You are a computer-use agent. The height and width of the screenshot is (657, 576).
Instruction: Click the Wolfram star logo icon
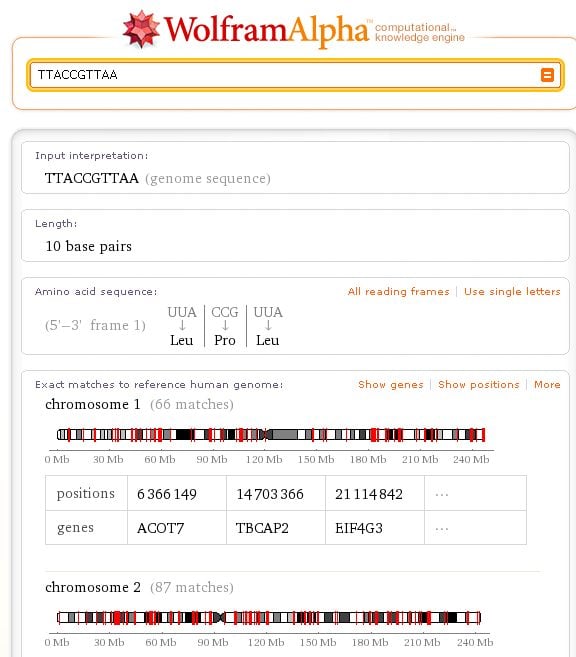click(x=141, y=28)
